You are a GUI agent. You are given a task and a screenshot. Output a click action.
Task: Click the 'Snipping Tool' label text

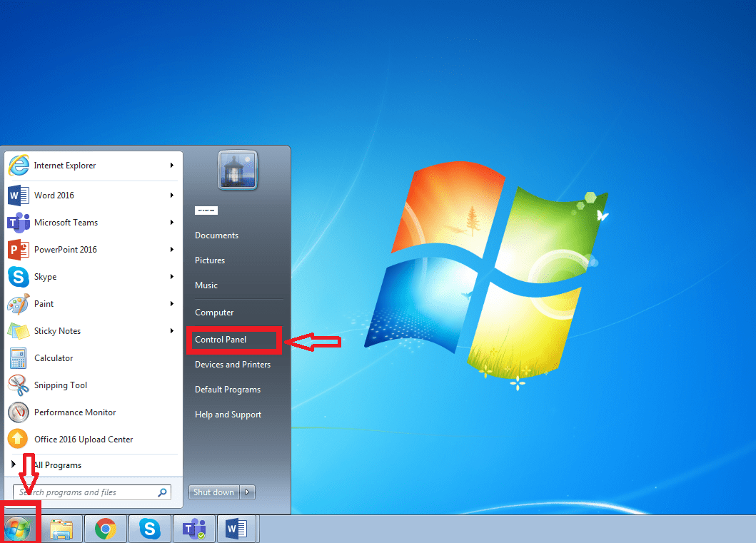(x=60, y=385)
